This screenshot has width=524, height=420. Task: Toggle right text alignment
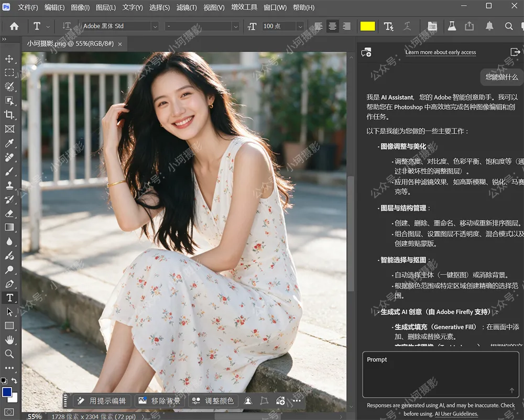[x=346, y=26]
